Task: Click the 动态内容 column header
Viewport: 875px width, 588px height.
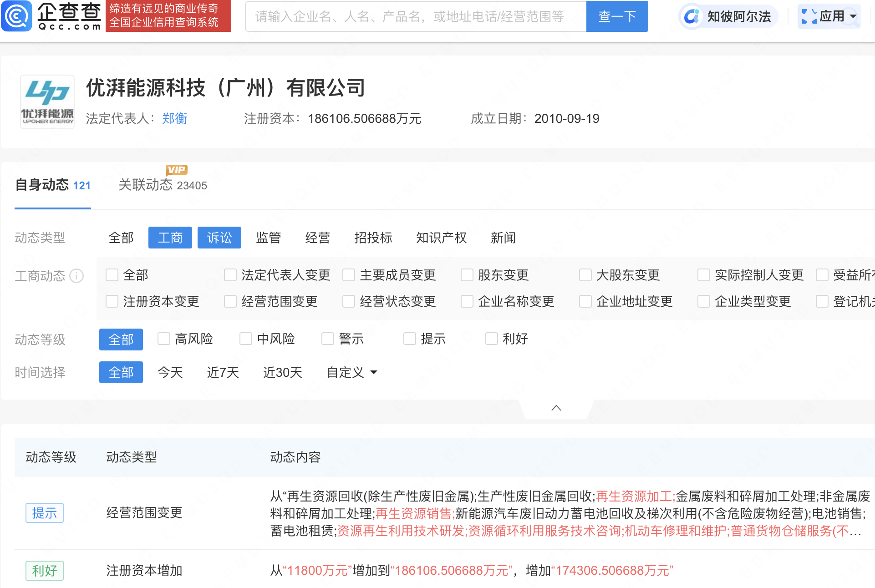Action: [295, 457]
